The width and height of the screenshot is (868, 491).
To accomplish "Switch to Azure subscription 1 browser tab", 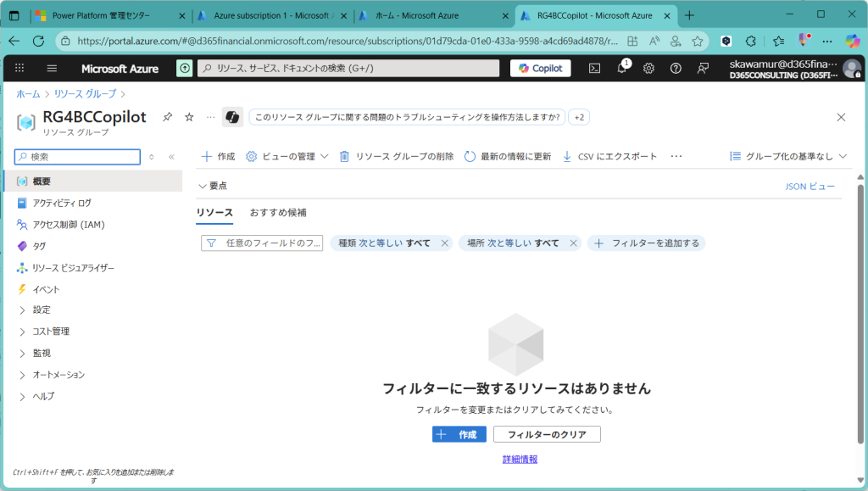I will click(272, 15).
